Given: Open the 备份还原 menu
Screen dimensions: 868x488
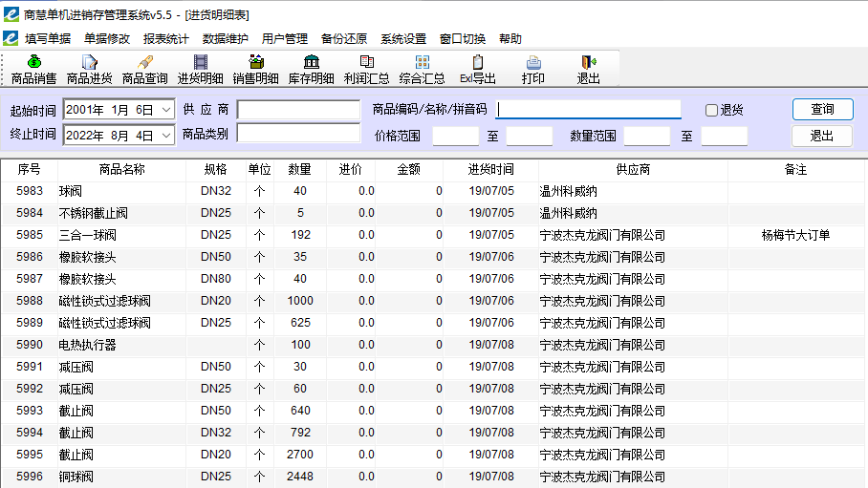Looking at the screenshot, I should coord(344,39).
